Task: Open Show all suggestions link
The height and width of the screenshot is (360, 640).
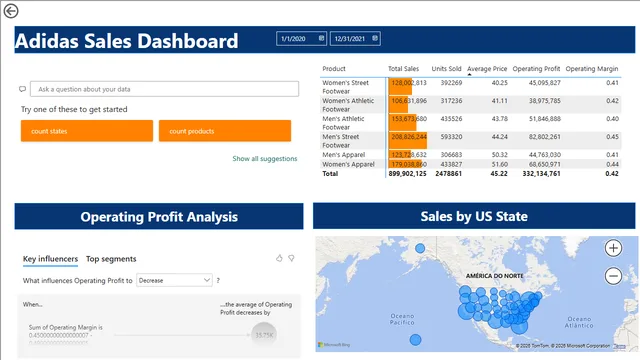Action: [265, 158]
